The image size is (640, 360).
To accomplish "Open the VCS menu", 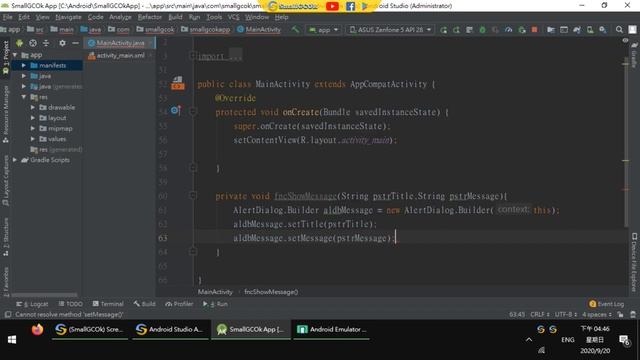I will 233,17.
